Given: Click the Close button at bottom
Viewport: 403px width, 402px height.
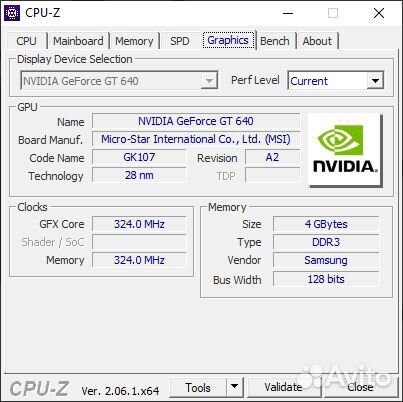Looking at the screenshot, I should click(x=360, y=387).
